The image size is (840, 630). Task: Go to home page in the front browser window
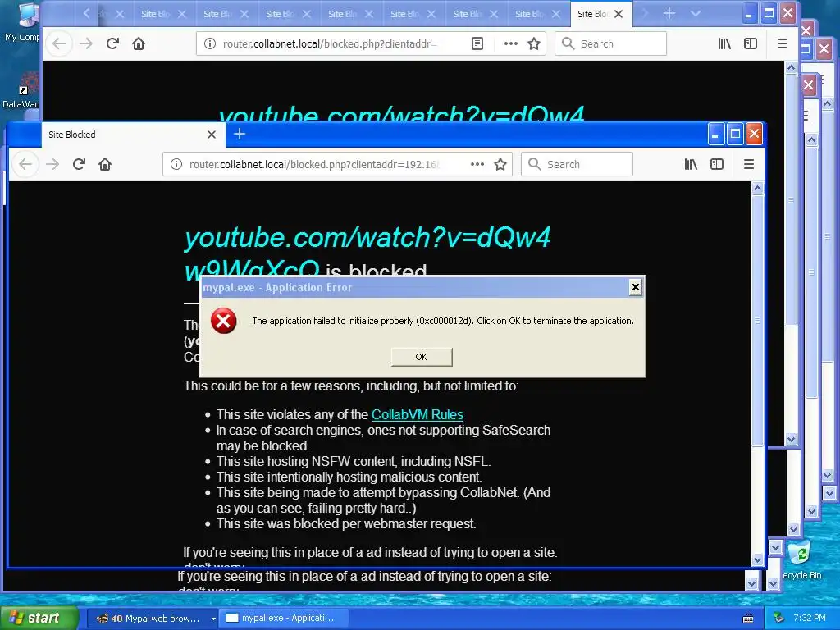click(105, 164)
